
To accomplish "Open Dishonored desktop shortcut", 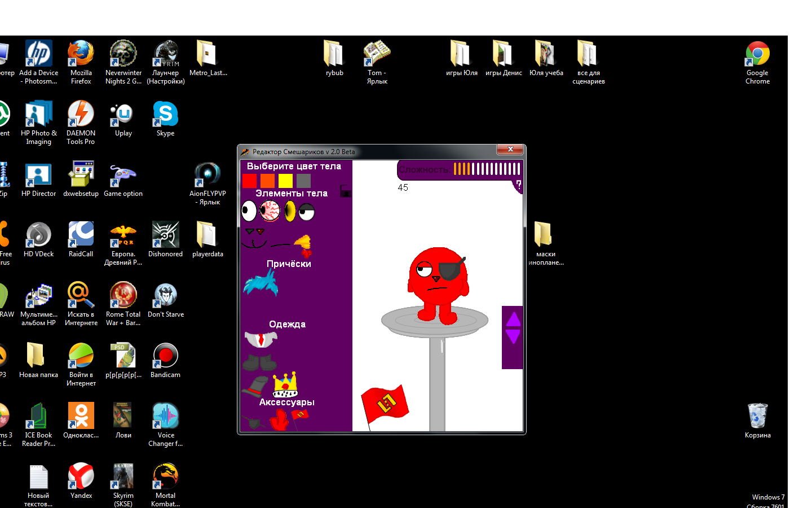I will click(x=165, y=239).
